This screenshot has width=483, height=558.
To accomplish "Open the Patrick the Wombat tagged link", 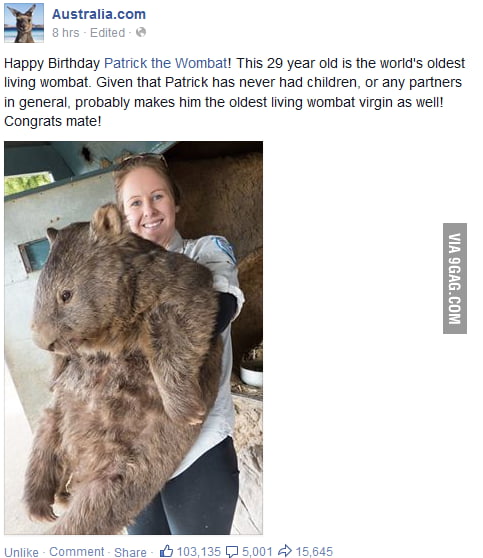I will point(166,63).
